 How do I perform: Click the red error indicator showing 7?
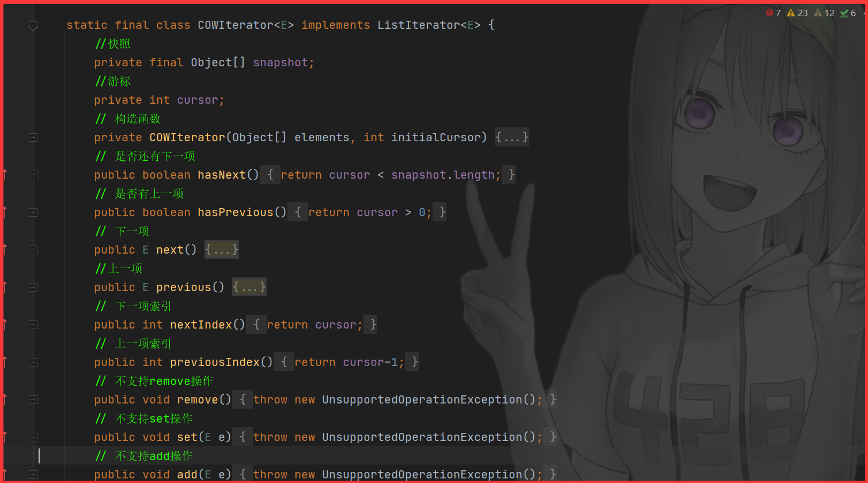pyautogui.click(x=773, y=13)
